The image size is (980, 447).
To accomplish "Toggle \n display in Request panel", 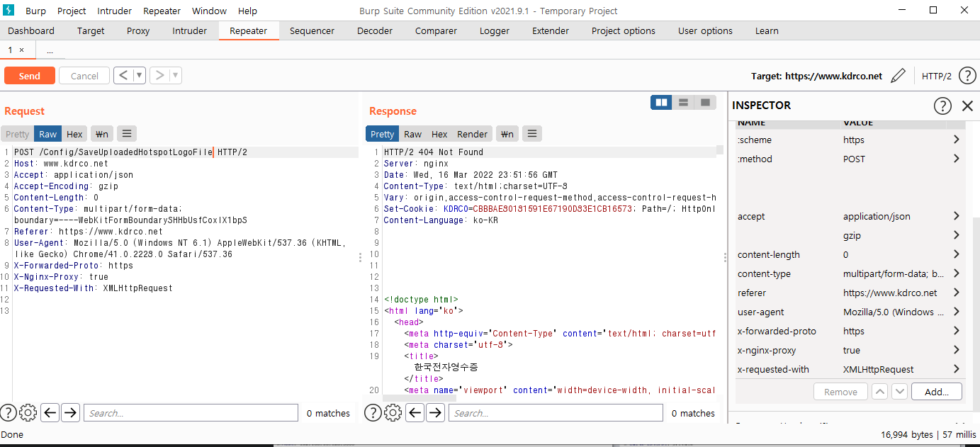I will tap(101, 134).
